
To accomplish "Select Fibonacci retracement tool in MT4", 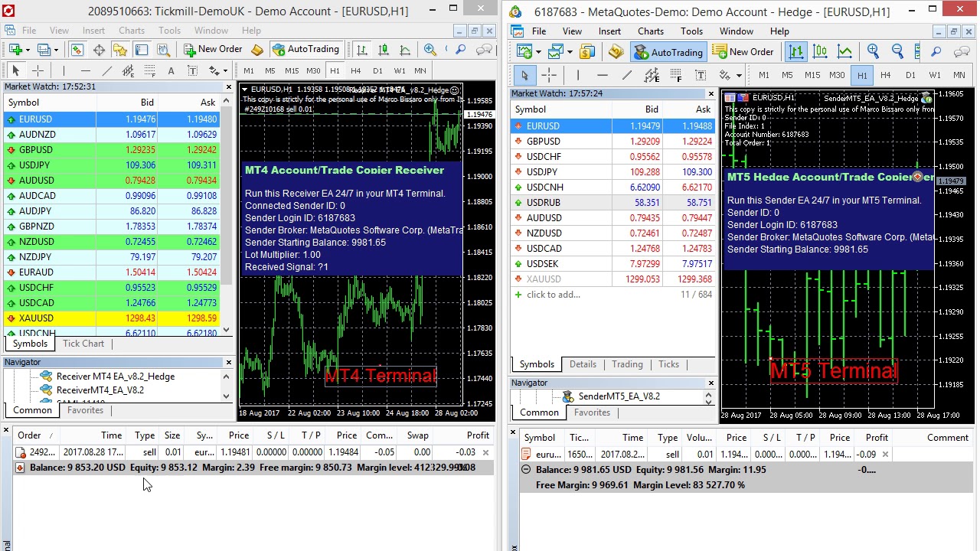I will (149, 70).
